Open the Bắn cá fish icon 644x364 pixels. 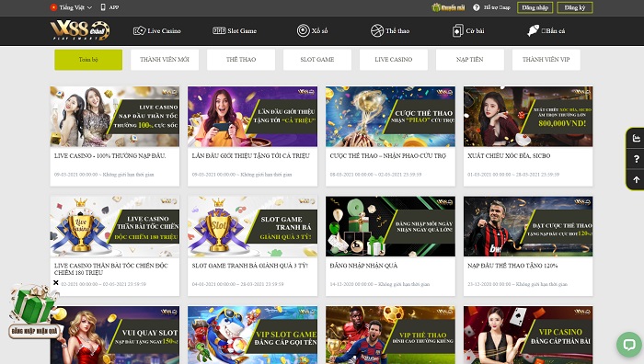click(533, 30)
